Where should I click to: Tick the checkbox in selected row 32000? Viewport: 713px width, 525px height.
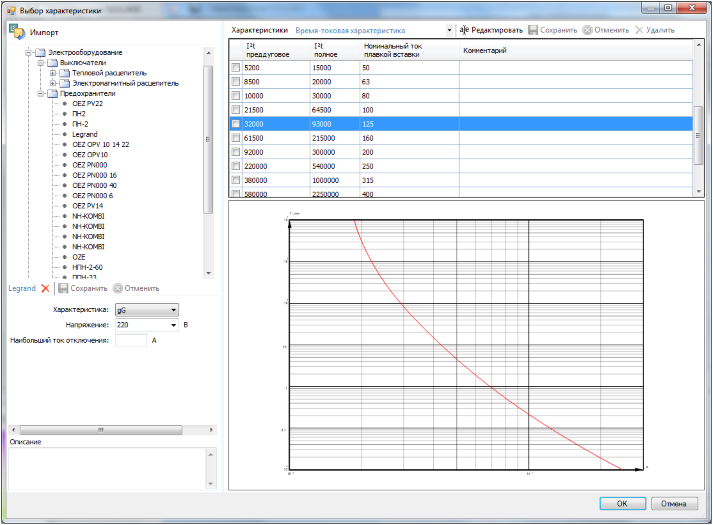(236, 124)
